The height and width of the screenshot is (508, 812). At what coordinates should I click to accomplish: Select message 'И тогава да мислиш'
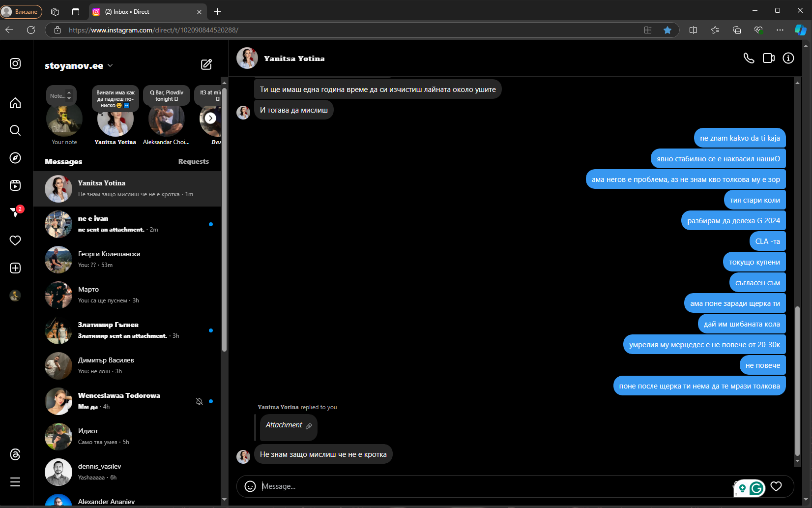coord(294,110)
